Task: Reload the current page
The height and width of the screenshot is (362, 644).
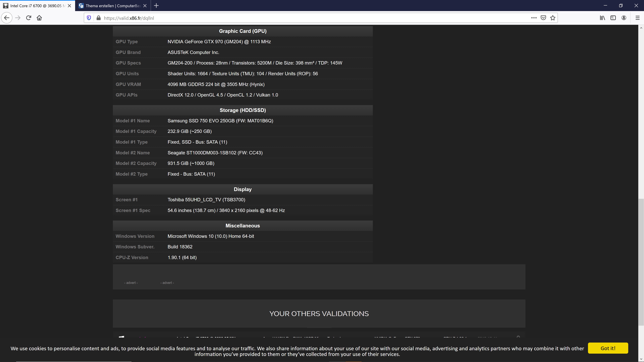Action: pos(29,18)
